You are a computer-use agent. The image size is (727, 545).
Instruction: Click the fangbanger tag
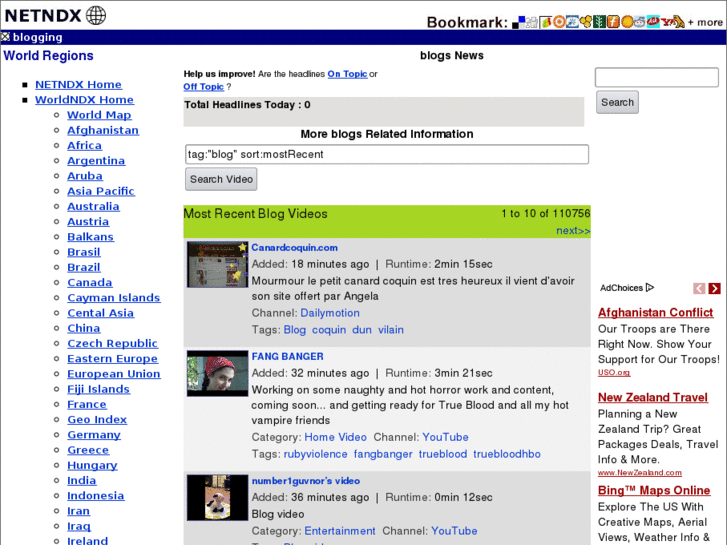(383, 454)
